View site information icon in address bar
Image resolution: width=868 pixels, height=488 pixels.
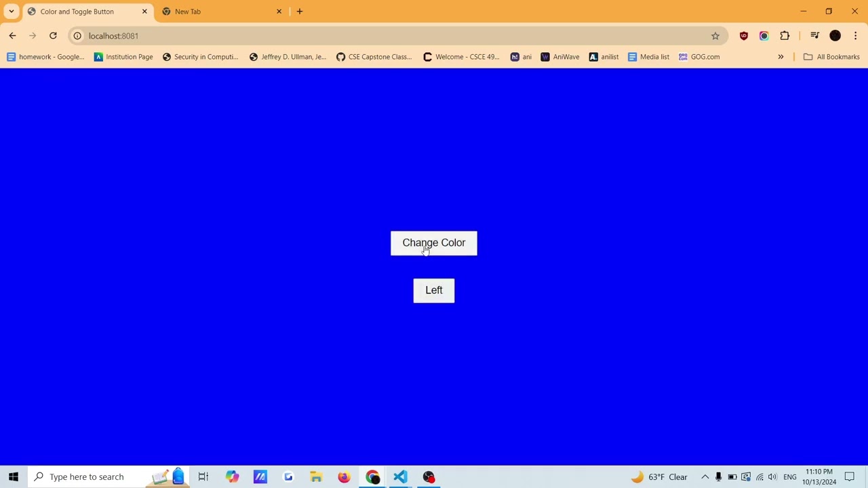78,36
